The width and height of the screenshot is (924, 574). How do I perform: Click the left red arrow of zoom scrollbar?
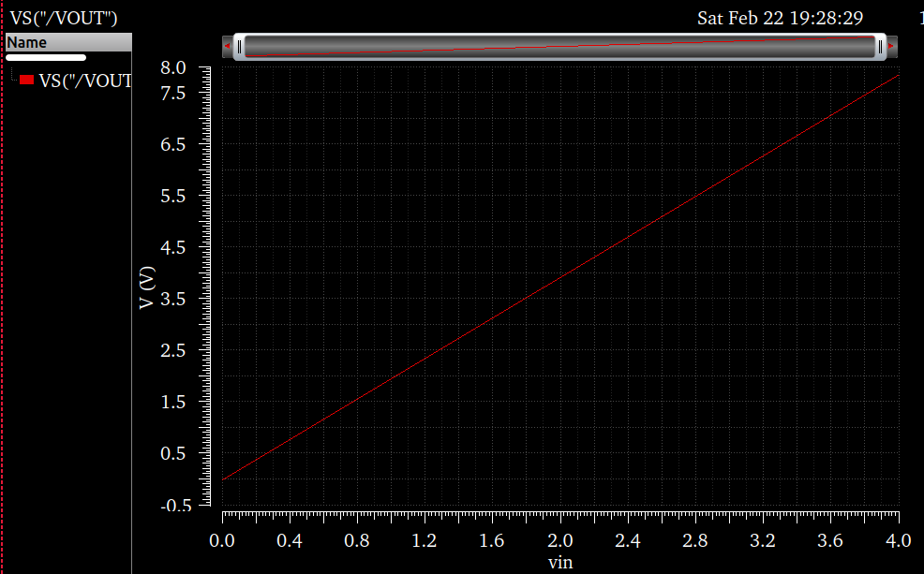[x=228, y=46]
